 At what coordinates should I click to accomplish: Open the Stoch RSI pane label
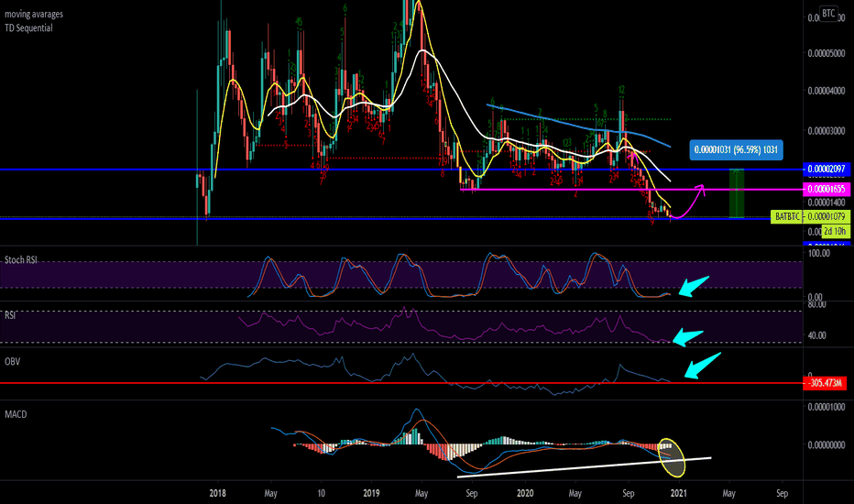pos(21,260)
